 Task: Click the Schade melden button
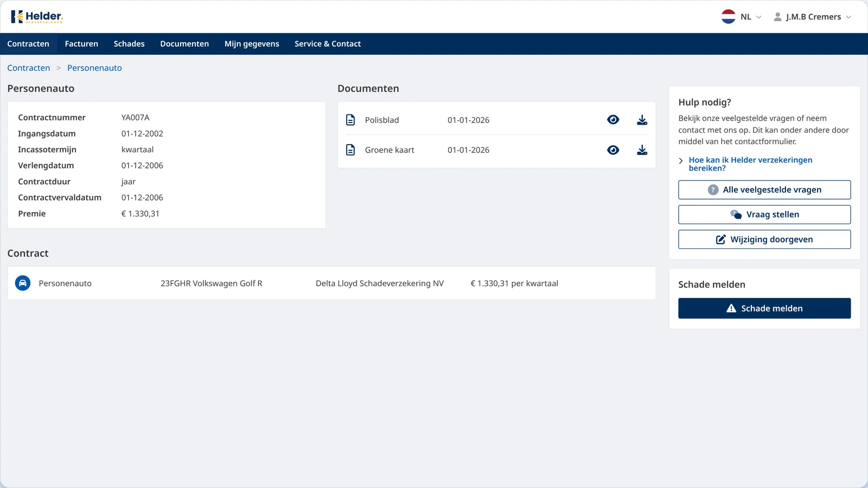764,308
